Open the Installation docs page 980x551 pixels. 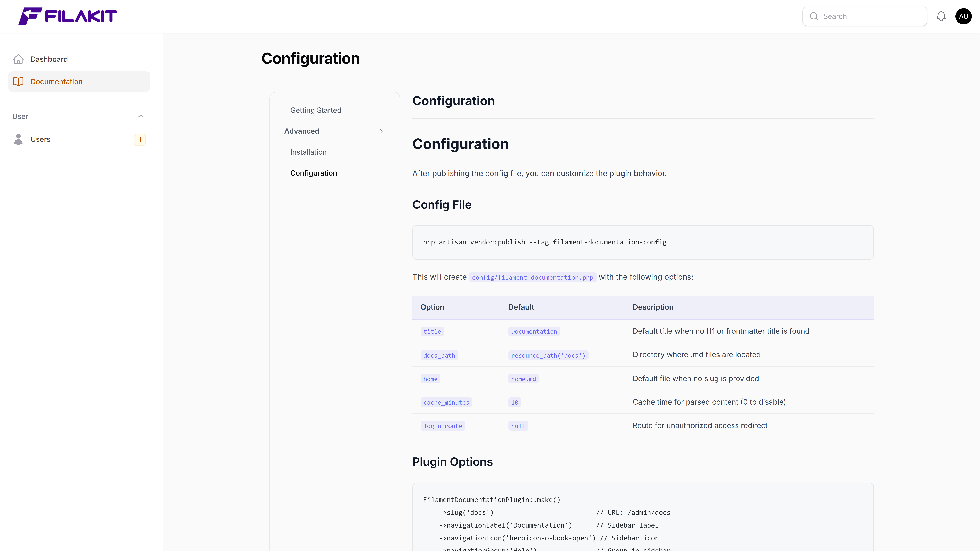pyautogui.click(x=308, y=152)
